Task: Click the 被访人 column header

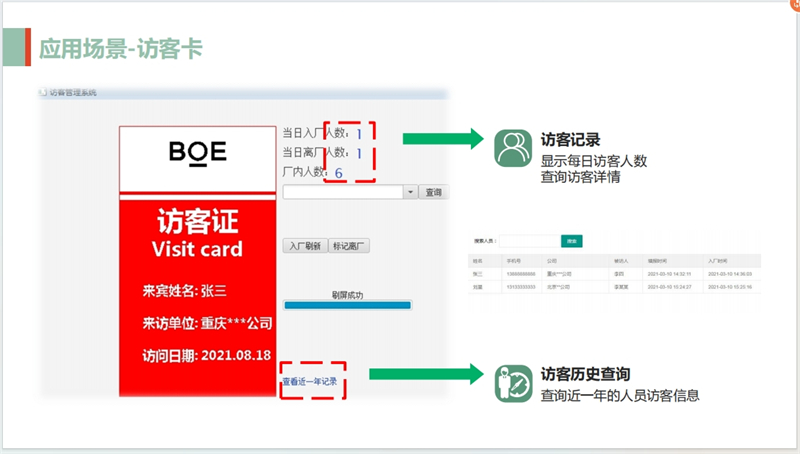Action: [x=621, y=261]
